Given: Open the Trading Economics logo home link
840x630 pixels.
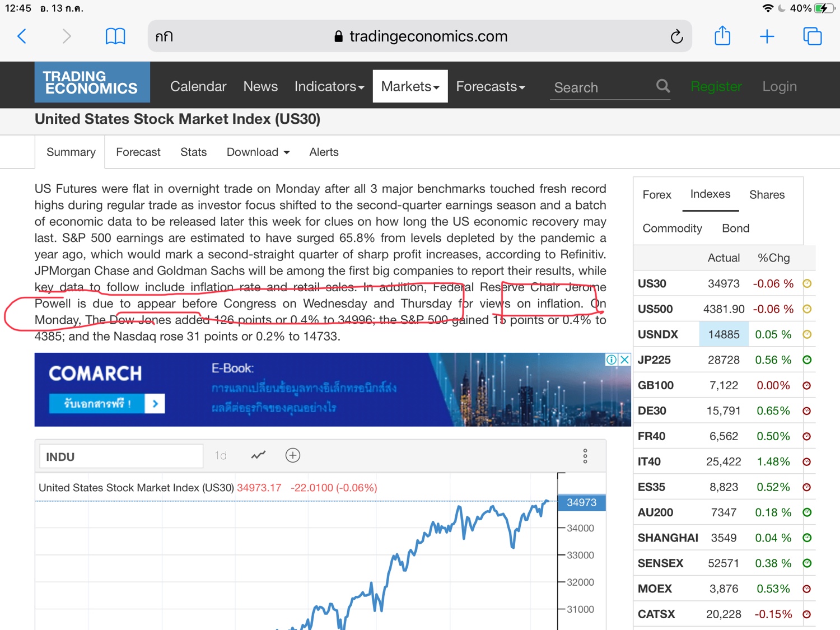Looking at the screenshot, I should click(x=92, y=82).
